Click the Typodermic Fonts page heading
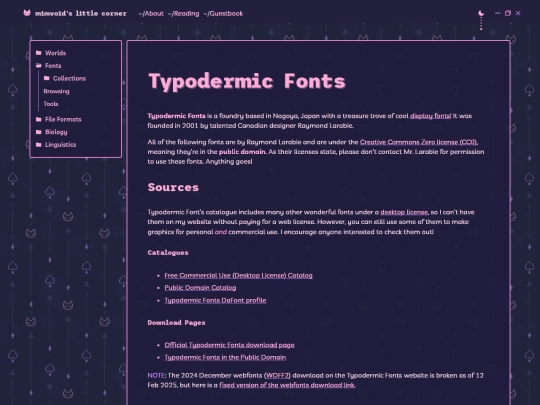 pyautogui.click(x=247, y=82)
